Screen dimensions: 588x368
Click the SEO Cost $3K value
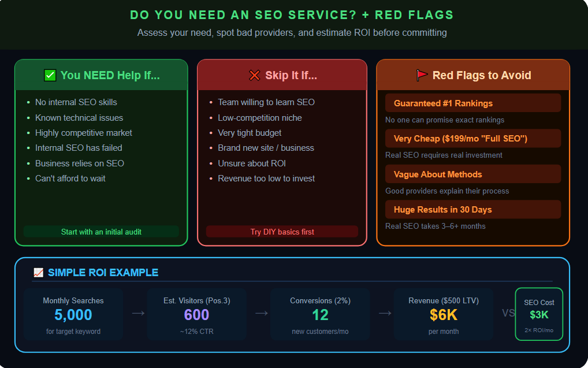(x=539, y=315)
